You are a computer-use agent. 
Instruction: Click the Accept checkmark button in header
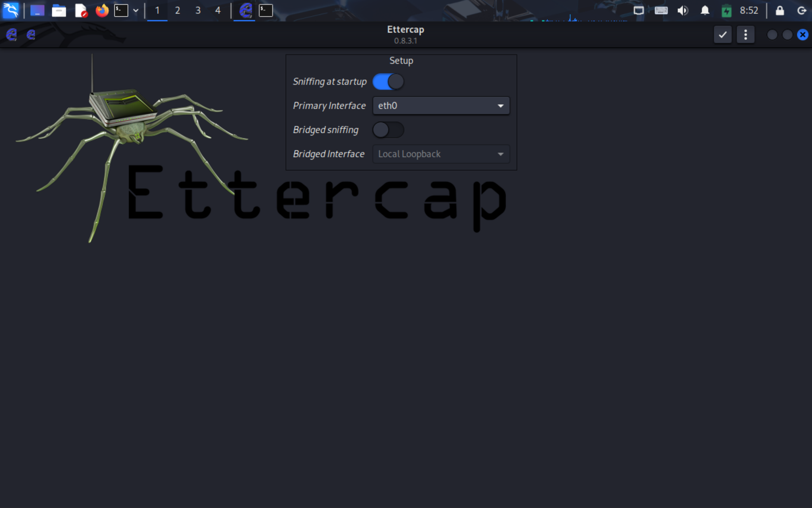(722, 35)
